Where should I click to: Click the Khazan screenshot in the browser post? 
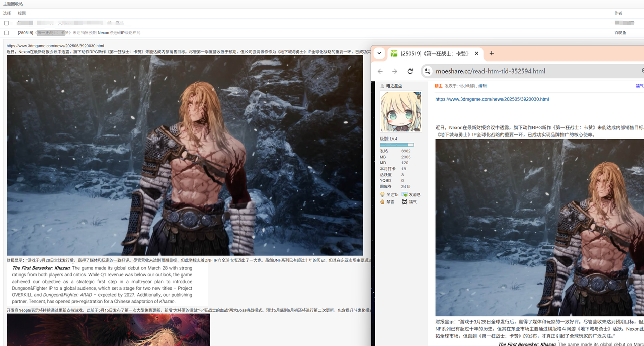539,227
